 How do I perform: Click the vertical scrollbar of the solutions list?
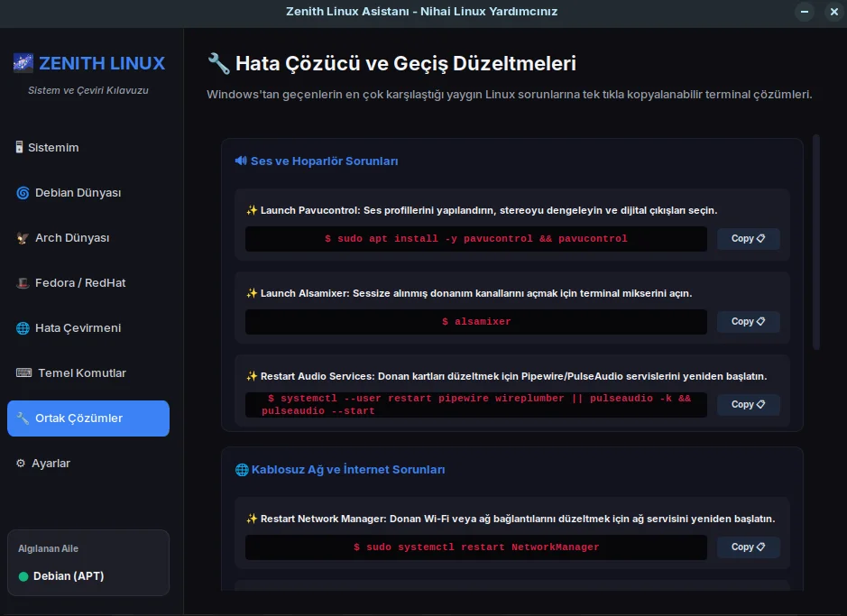pos(816,242)
